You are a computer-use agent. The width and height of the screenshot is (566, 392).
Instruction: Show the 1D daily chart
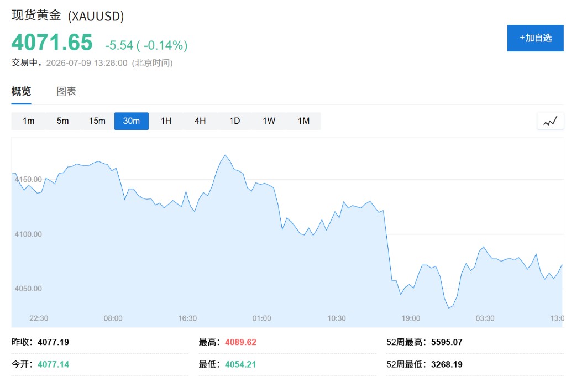(234, 121)
